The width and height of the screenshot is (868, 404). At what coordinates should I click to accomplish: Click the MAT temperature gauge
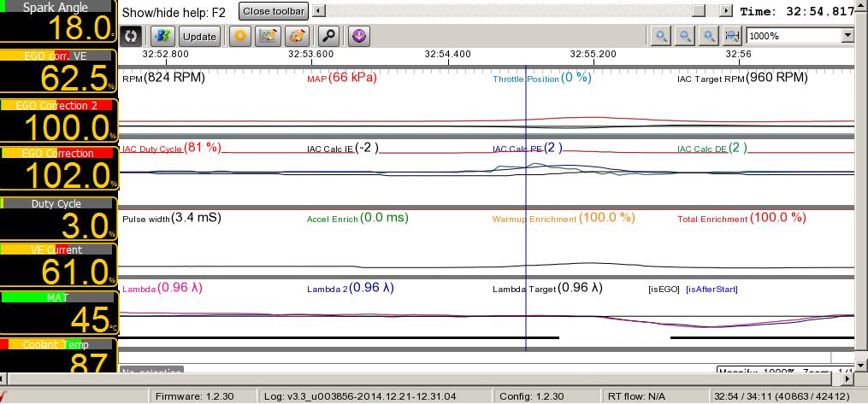click(58, 313)
